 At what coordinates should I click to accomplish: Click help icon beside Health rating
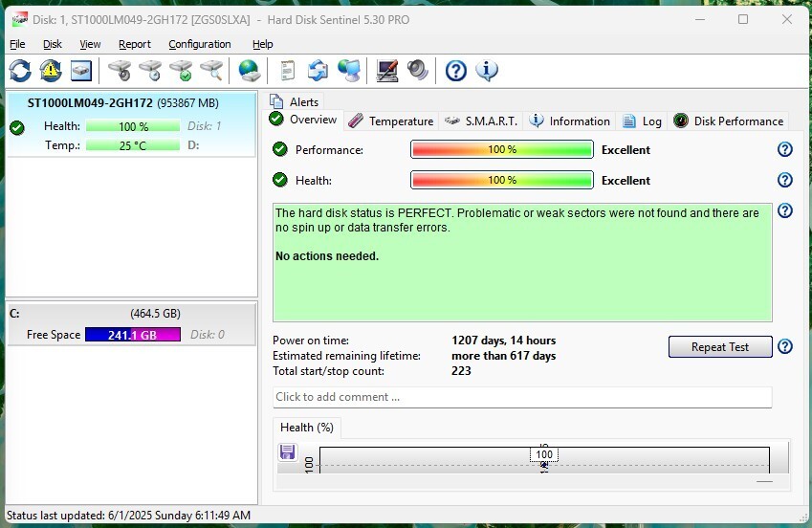(785, 180)
